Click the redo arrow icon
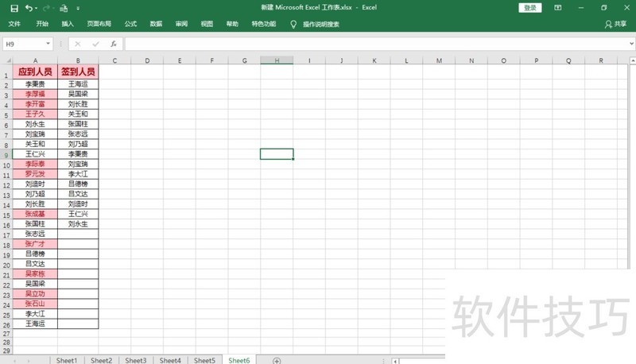The height and width of the screenshot is (364, 636). click(46, 8)
